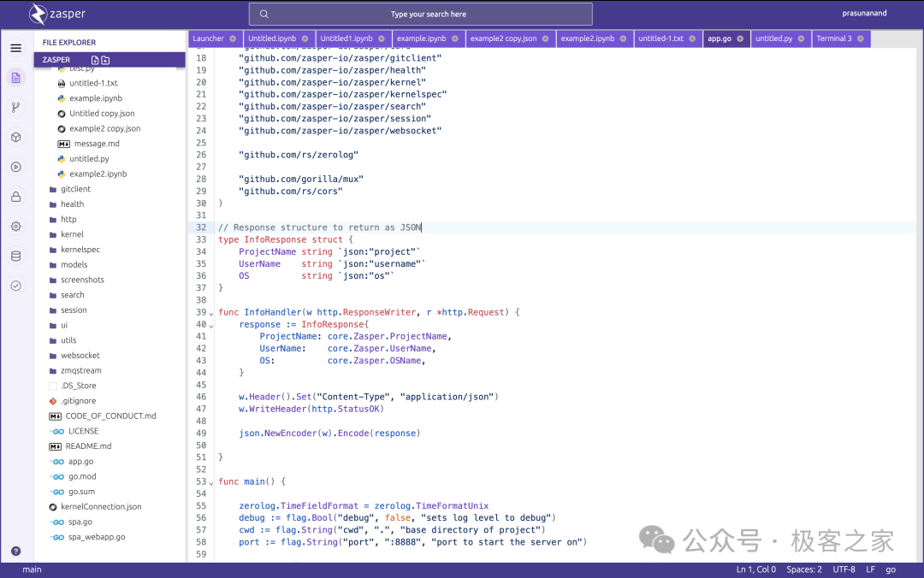Click the Zasper logo
Screen dimensions: 924x578
click(57, 15)
